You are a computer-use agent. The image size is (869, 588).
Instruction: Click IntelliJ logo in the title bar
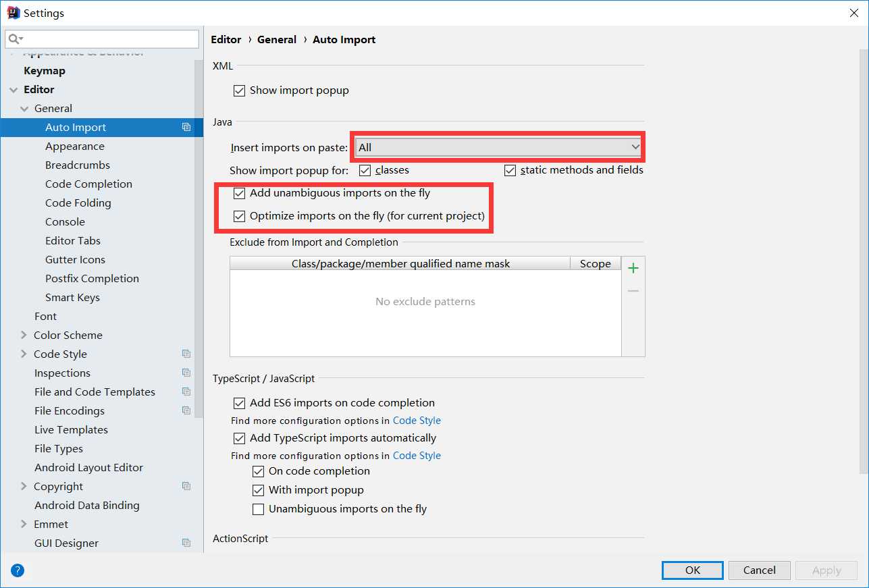point(13,12)
